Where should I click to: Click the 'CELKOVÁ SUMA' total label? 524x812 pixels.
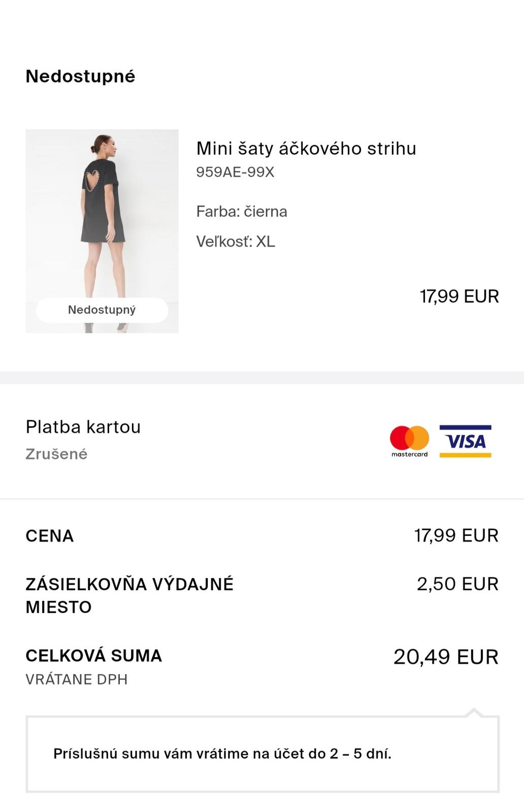93,655
